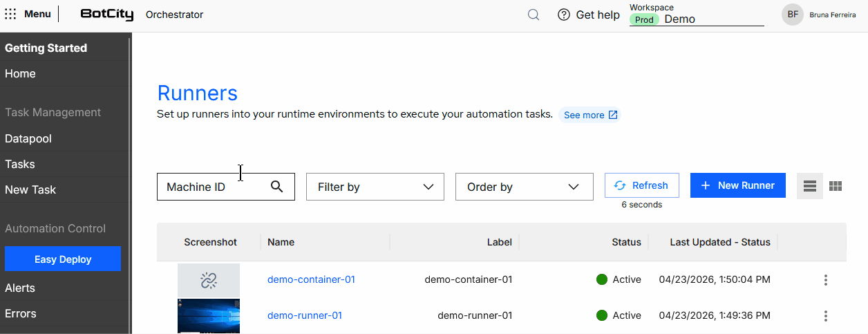Expand the Order by dropdown
This screenshot has width=868, height=334.
pos(525,187)
